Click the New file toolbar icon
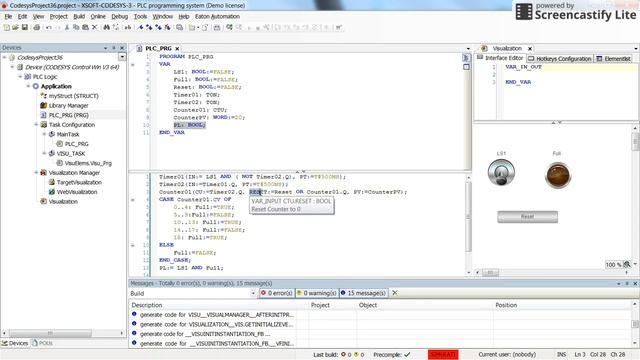Screen dimensions: 640x360 coord(6,27)
